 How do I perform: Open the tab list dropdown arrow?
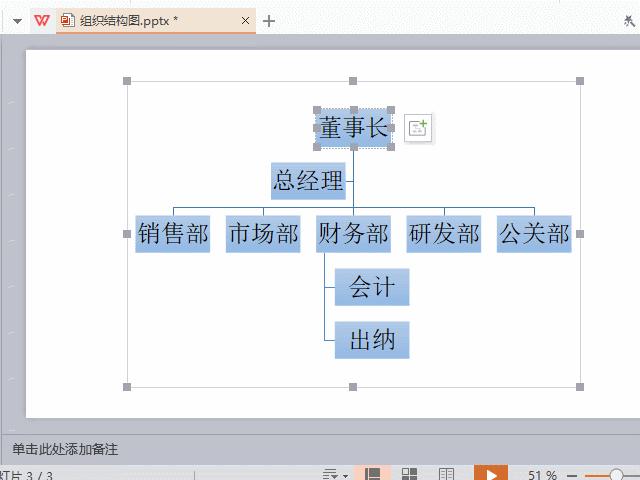pyautogui.click(x=17, y=21)
